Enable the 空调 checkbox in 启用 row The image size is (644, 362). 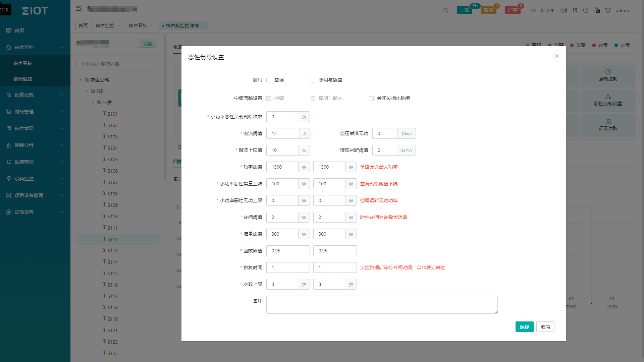click(x=269, y=80)
